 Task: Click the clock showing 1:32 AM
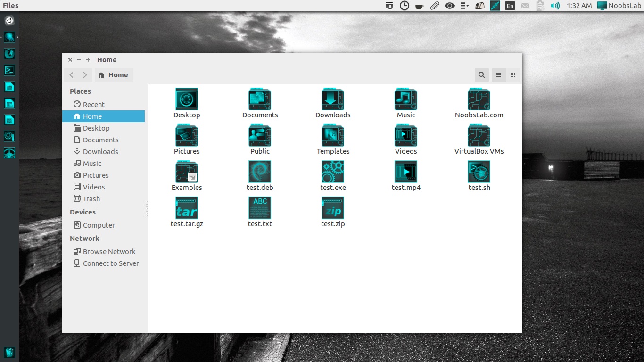coord(579,6)
